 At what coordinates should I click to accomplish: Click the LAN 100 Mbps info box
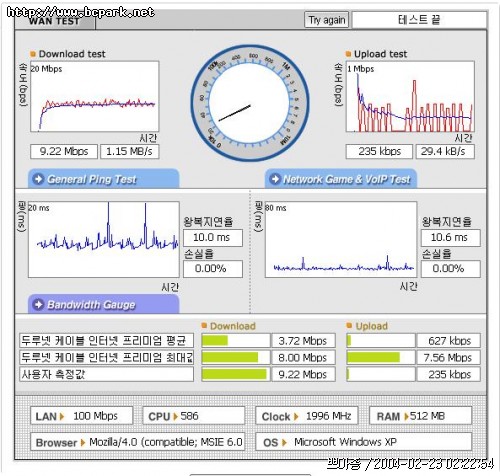tap(82, 416)
